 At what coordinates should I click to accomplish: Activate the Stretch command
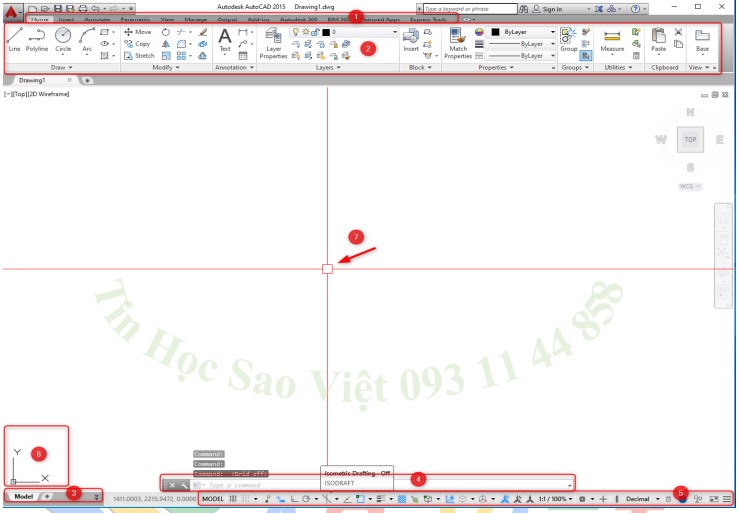[139, 56]
